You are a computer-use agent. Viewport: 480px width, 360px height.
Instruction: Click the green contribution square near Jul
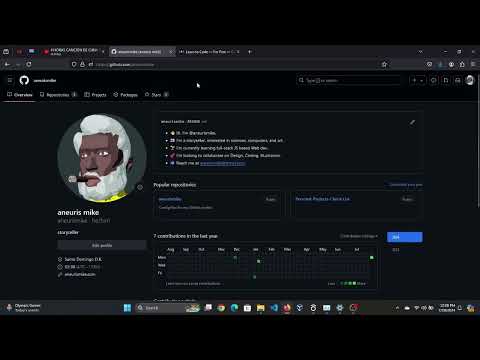click(372, 258)
